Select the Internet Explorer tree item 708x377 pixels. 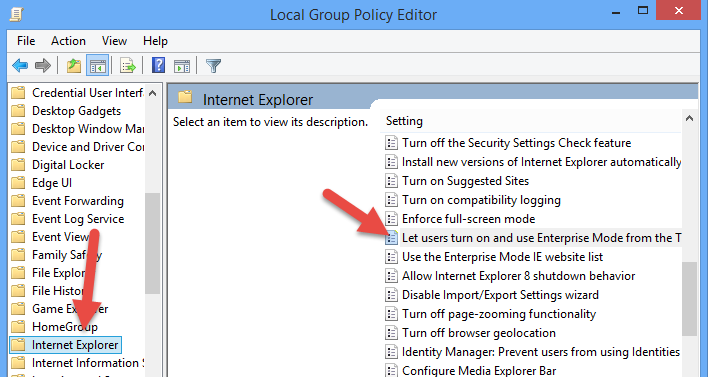[x=75, y=345]
